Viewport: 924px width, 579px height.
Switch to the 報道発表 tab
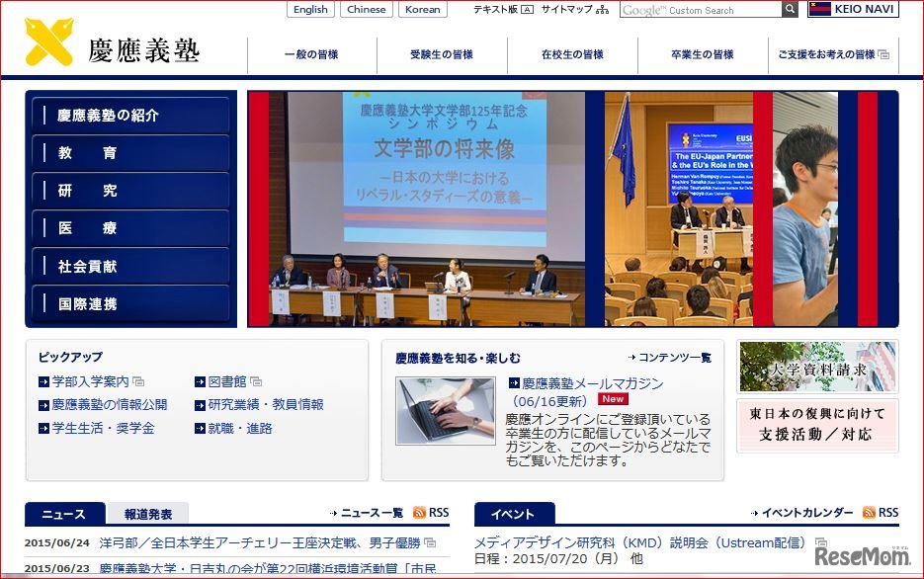pyautogui.click(x=150, y=514)
